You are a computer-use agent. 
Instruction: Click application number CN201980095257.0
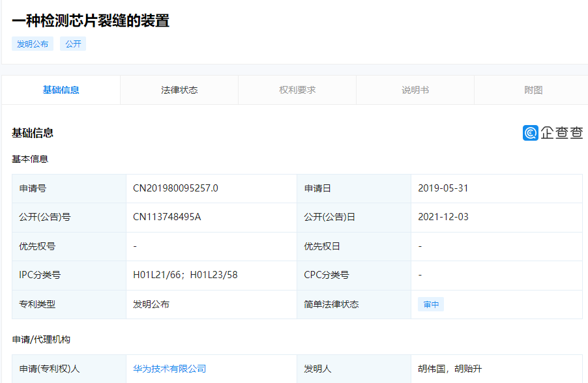click(x=177, y=189)
